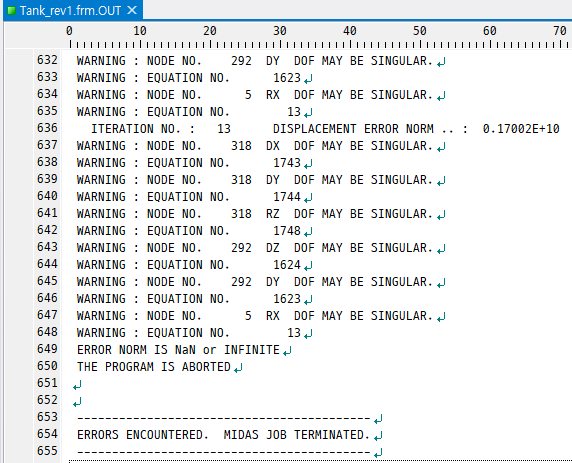Click dashed separator on line 653
The height and width of the screenshot is (463, 572).
pos(224,418)
